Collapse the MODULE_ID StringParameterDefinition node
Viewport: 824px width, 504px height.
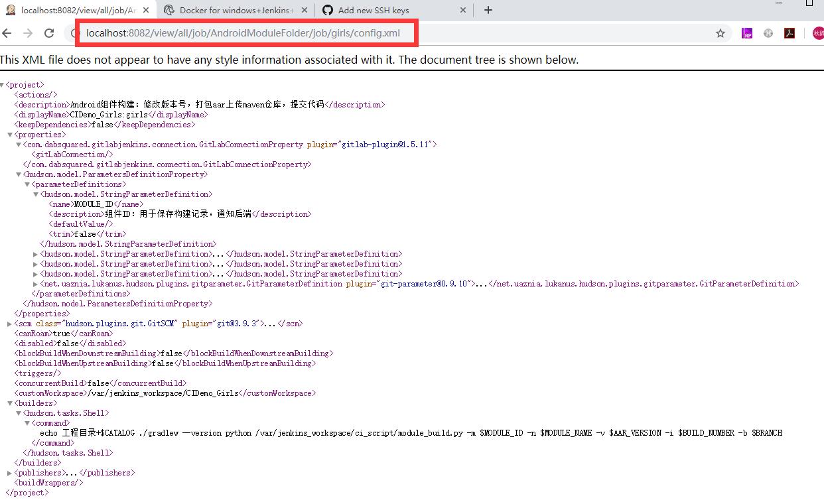pos(36,194)
